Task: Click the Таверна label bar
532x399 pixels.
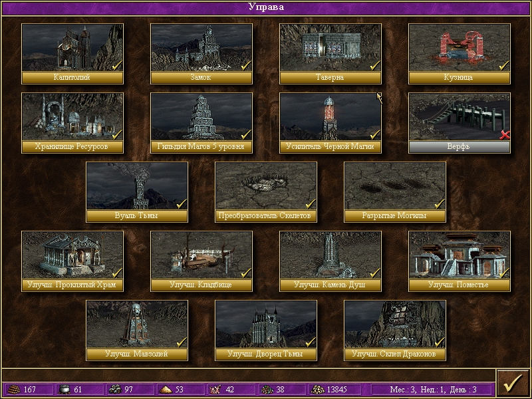Action: (x=331, y=77)
